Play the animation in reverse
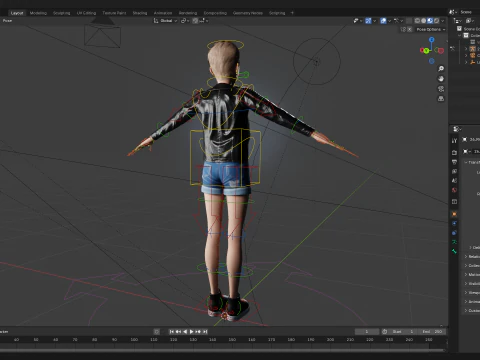 [185, 332]
